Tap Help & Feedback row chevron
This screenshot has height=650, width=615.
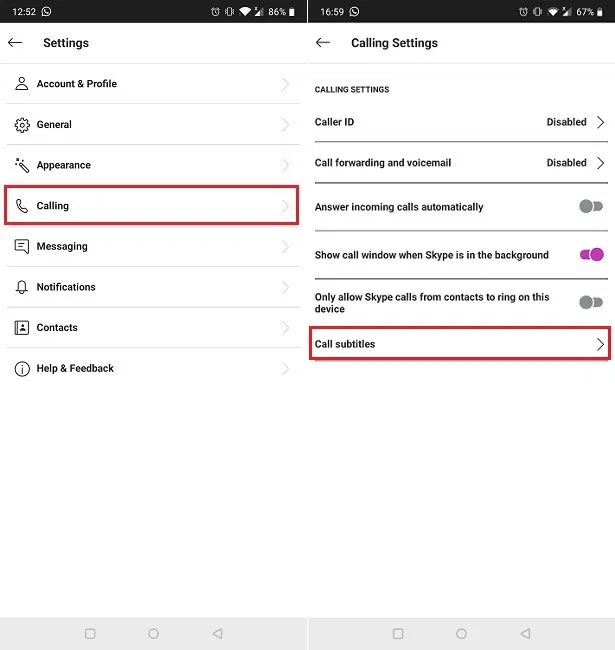pos(285,368)
